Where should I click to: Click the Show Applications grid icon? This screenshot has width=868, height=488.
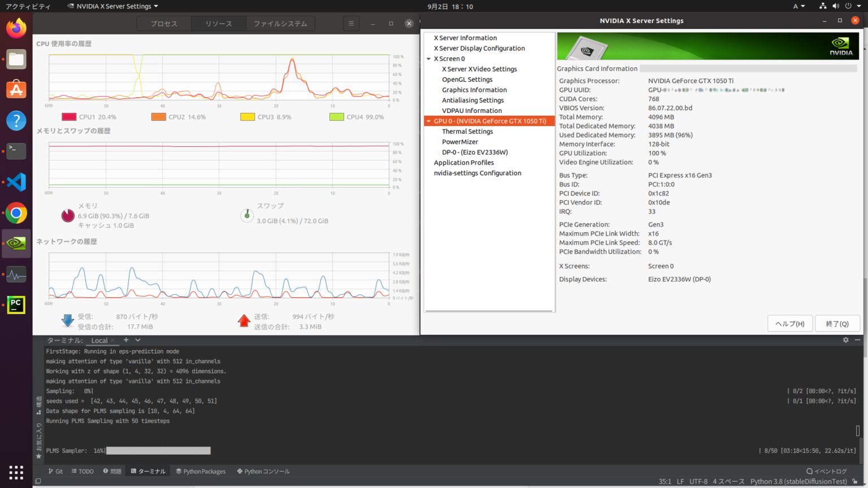tap(16, 472)
